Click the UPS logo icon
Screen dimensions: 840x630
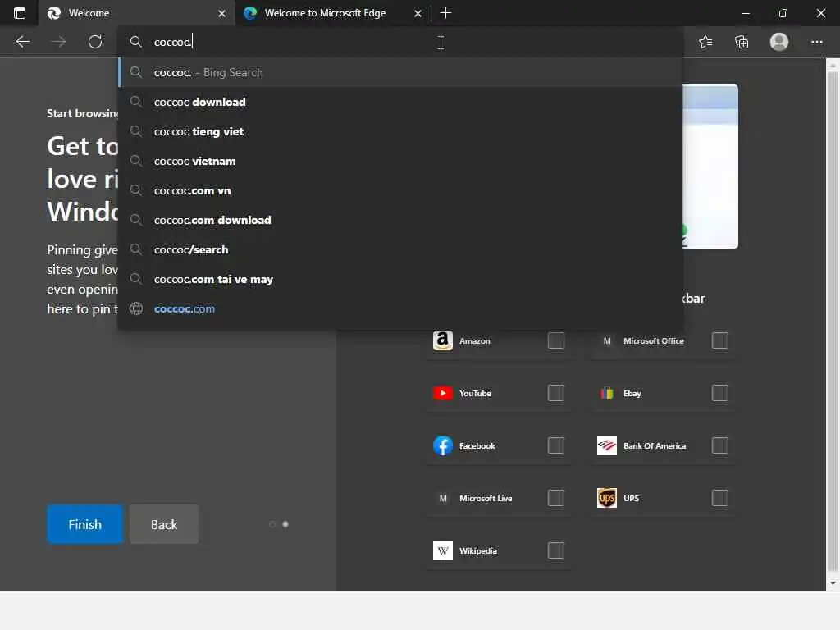tap(607, 498)
